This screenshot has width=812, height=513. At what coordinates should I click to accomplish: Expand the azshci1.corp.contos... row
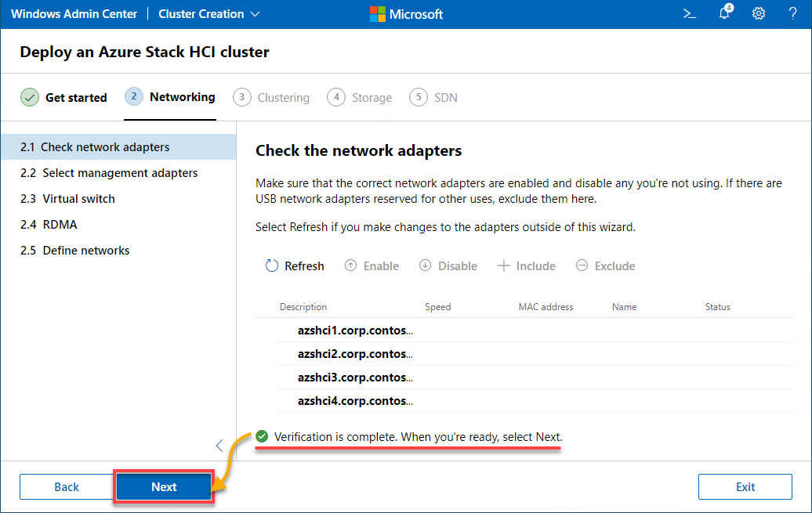(534, 331)
